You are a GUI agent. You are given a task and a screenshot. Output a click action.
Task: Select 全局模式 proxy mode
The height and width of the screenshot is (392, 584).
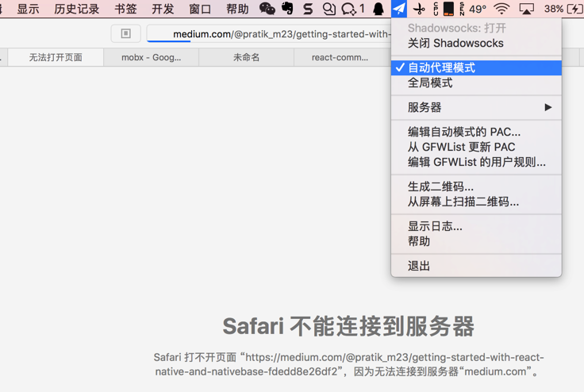(x=476, y=83)
